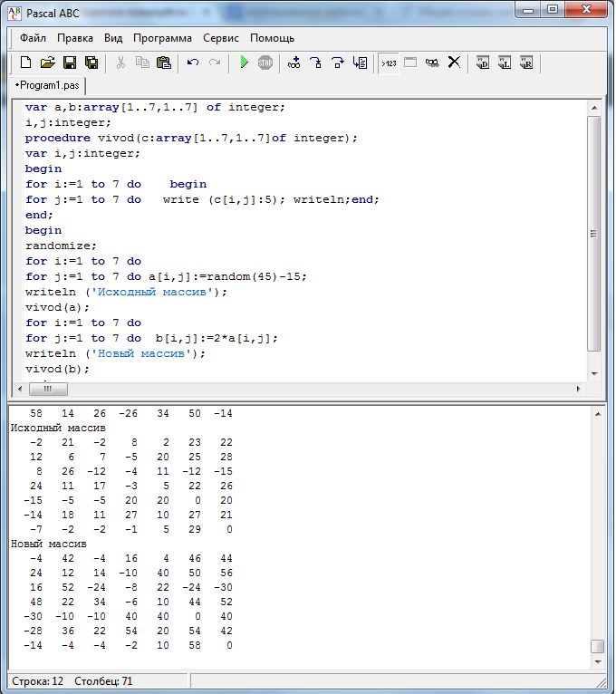The height and width of the screenshot is (694, 616).
Task: Click the black X icon in the toolbar
Action: click(454, 63)
